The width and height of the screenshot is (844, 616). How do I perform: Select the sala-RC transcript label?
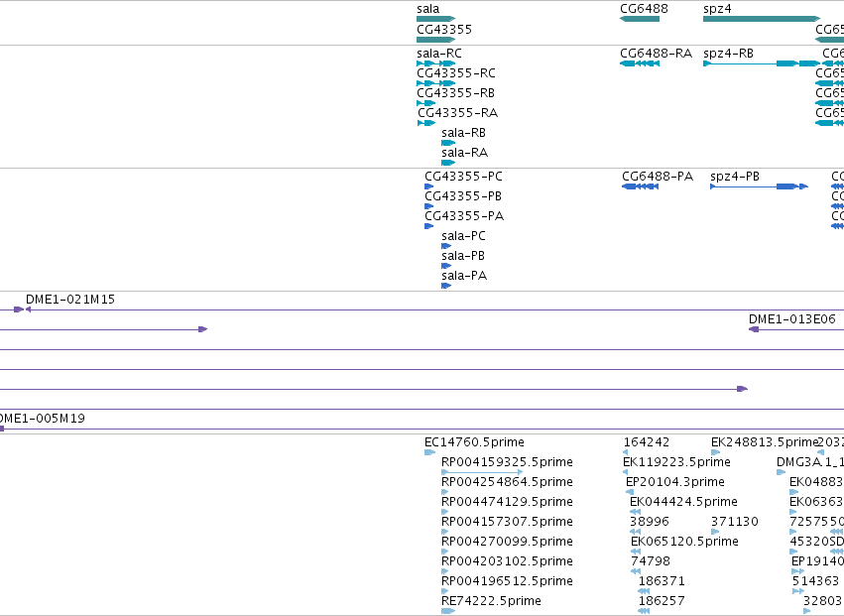click(x=439, y=54)
